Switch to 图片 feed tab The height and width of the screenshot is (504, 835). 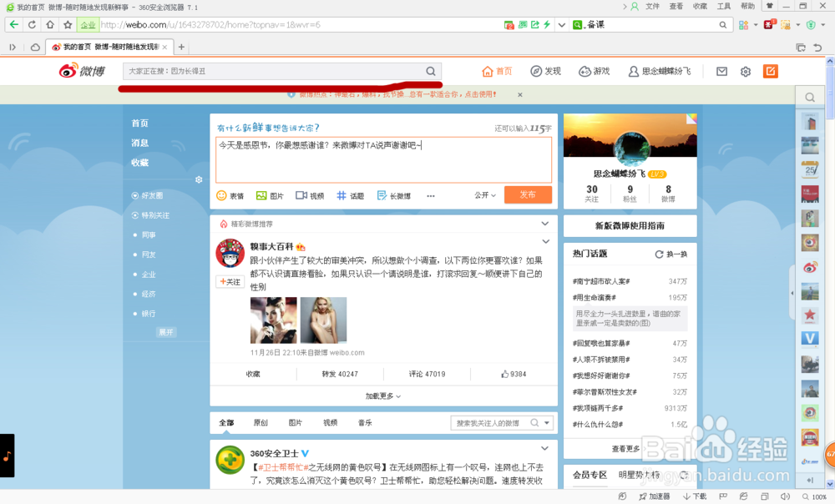tap(296, 423)
